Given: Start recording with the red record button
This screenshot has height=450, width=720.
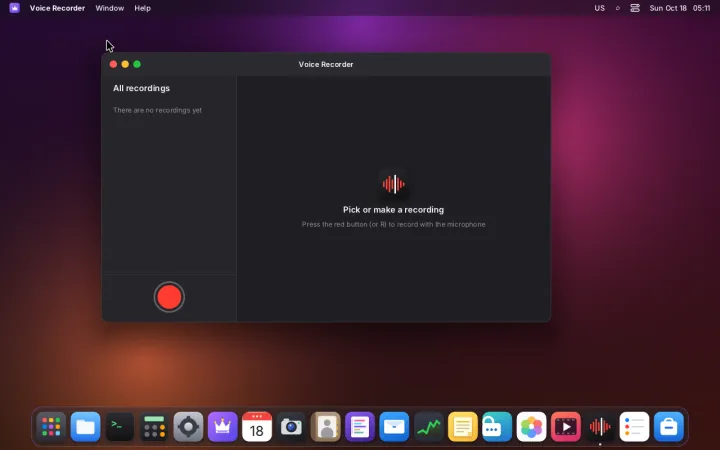Looking at the screenshot, I should tap(169, 297).
